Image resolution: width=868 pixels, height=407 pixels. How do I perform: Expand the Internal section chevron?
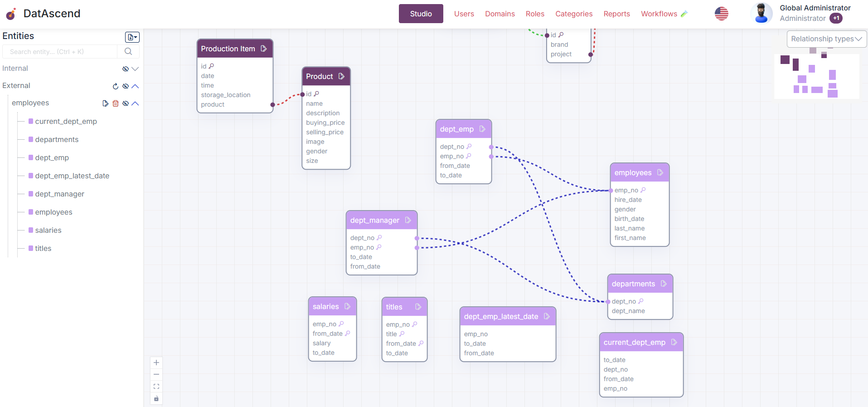(135, 69)
